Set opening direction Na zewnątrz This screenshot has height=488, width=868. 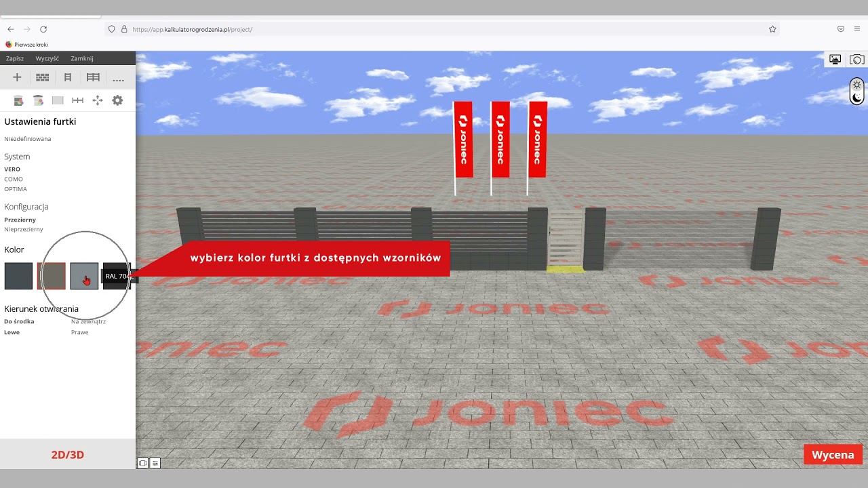click(x=88, y=321)
